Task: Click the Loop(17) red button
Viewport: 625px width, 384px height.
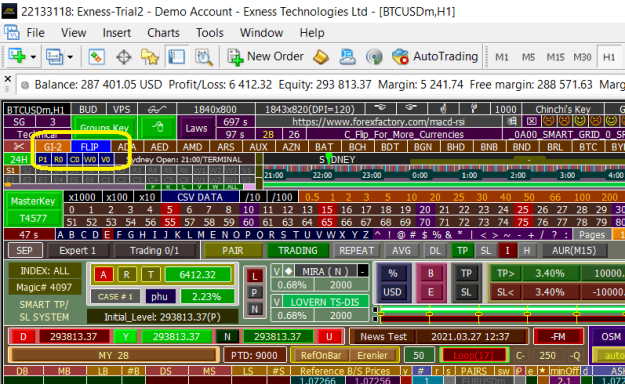Action: click(x=473, y=355)
